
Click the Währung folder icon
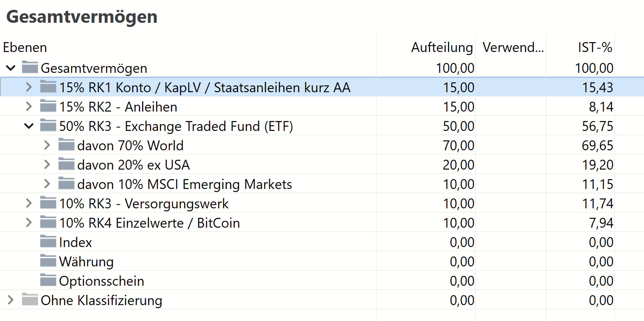[x=48, y=261]
